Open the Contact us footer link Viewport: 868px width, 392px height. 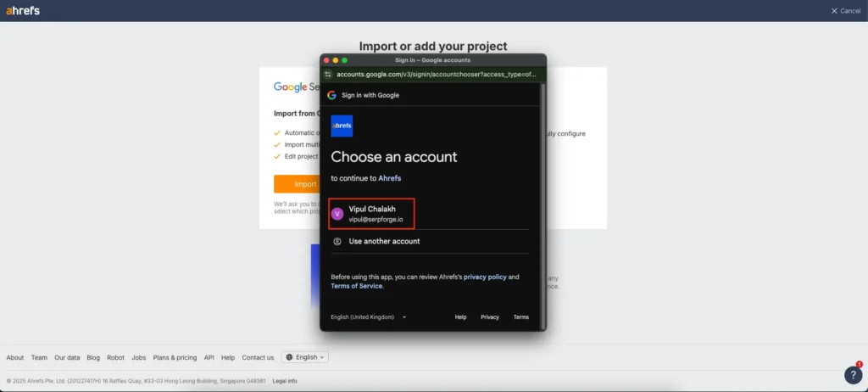[x=258, y=357]
